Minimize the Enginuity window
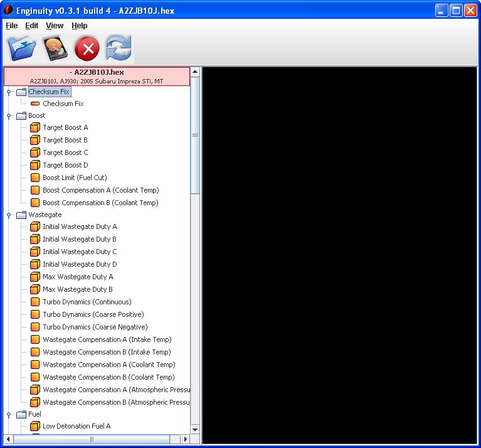The width and height of the screenshot is (481, 448). coord(441,11)
